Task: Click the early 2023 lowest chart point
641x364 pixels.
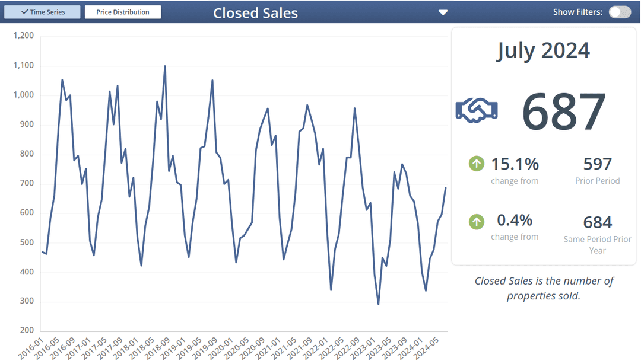Action: pos(379,304)
